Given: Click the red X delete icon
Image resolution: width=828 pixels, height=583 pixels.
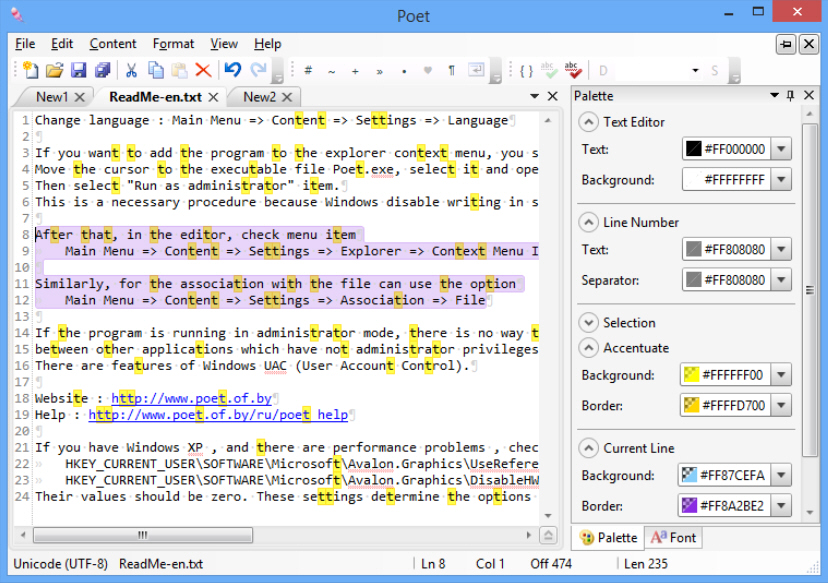Looking at the screenshot, I should [x=203, y=70].
